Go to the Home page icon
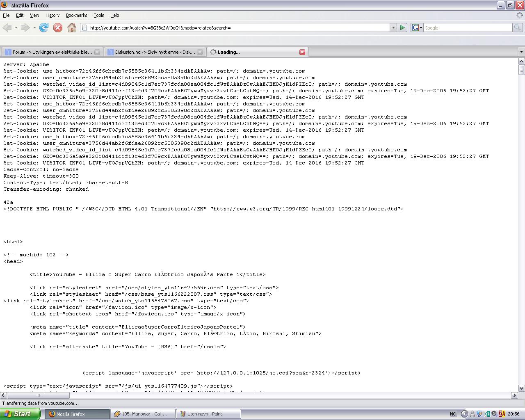 click(72, 27)
